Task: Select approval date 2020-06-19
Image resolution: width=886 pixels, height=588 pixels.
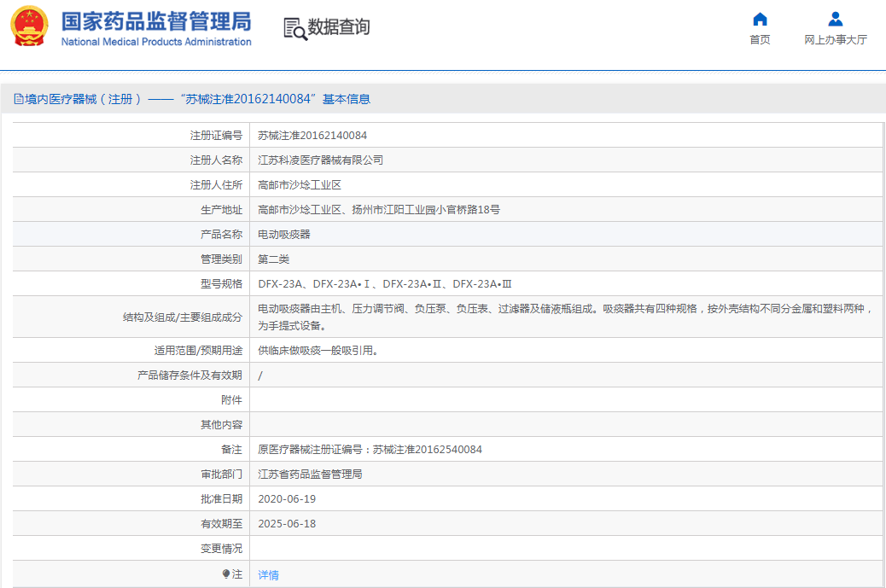Action: (287, 499)
